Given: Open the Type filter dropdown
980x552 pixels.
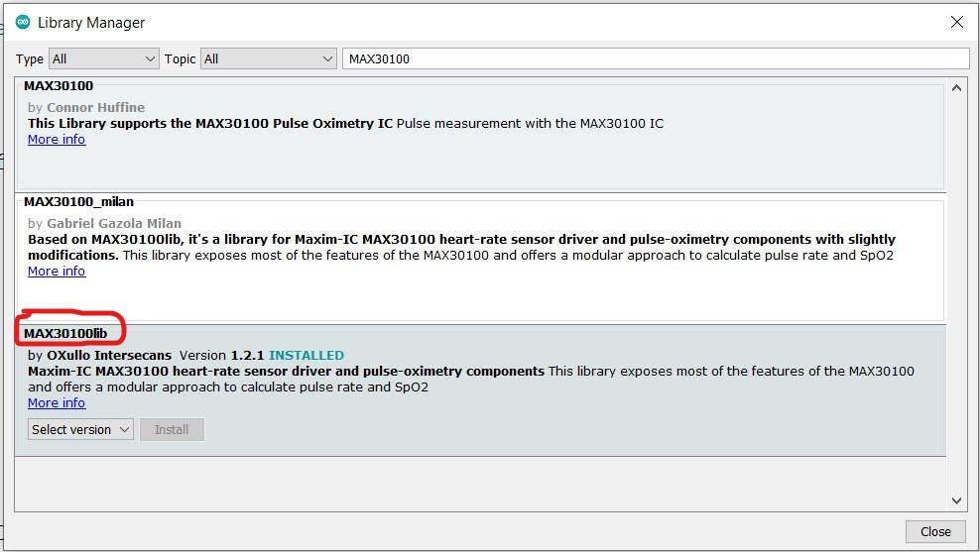Looking at the screenshot, I should coord(104,58).
